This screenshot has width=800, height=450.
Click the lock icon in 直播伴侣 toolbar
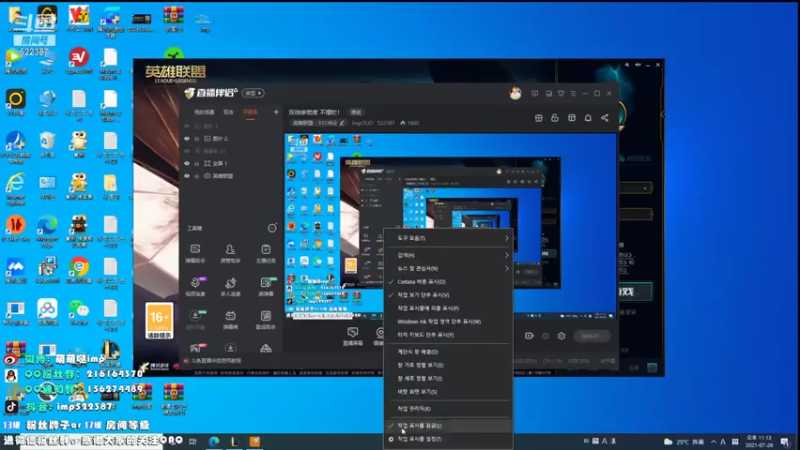click(x=555, y=118)
